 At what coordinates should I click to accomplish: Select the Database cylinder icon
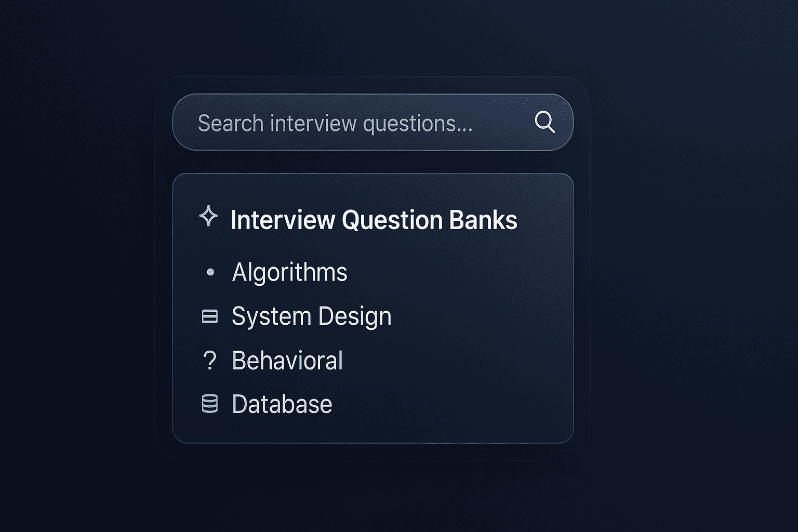pyautogui.click(x=210, y=404)
